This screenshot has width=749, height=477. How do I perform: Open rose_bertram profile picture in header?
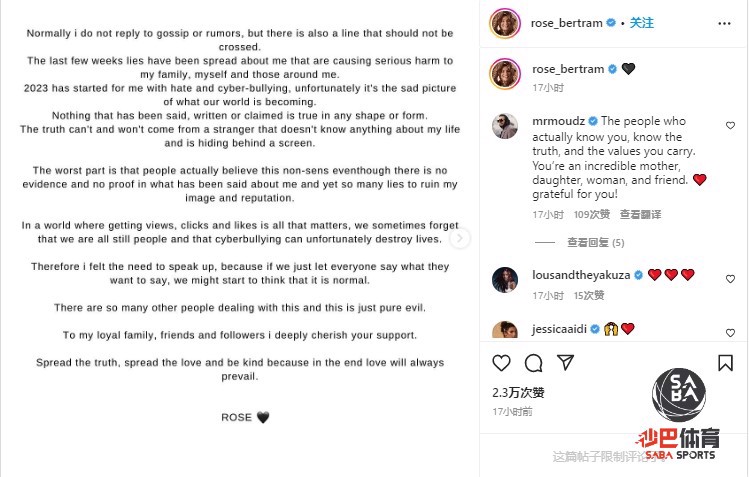[505, 22]
